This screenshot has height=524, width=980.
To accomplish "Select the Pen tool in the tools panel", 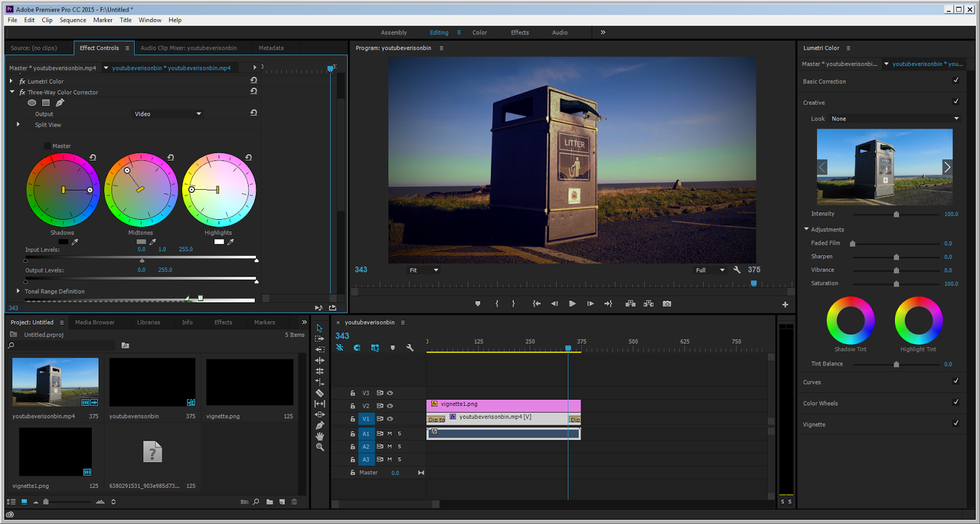I will coord(320,425).
